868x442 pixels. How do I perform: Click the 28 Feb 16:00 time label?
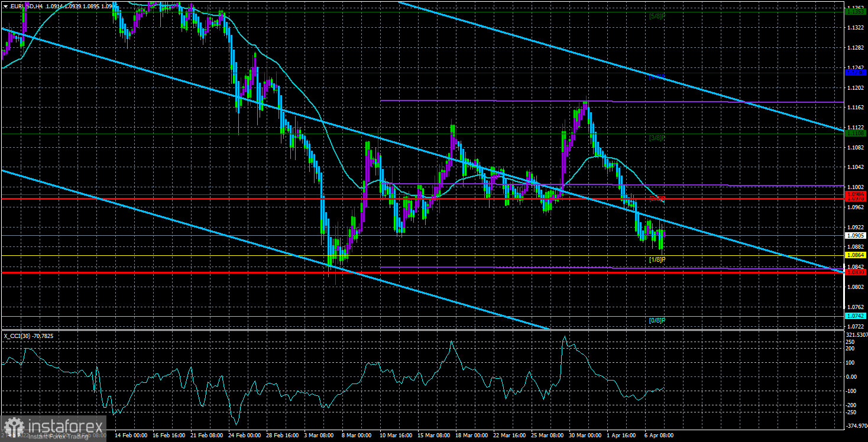point(282,435)
